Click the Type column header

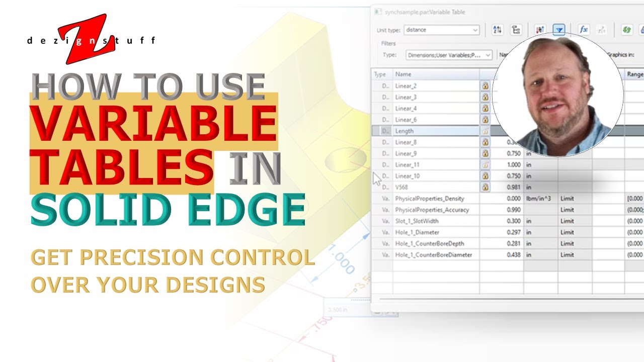[x=382, y=74]
